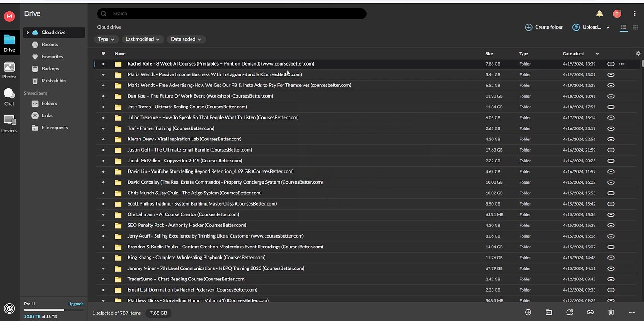Click the share icon in bottom toolbar
This screenshot has height=321, width=644.
[x=570, y=313]
